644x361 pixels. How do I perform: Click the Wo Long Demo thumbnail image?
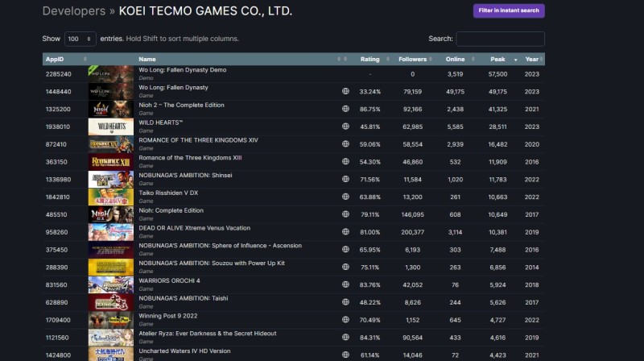[x=111, y=74]
